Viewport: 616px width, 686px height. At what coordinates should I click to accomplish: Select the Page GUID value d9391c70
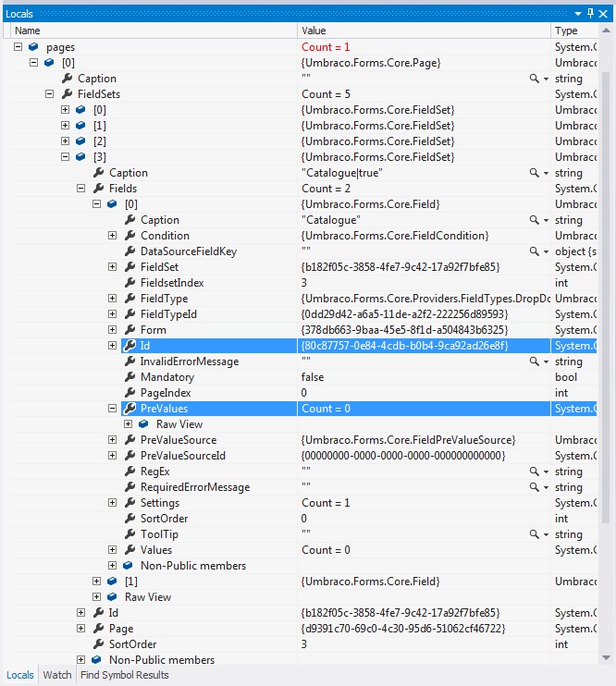click(x=403, y=629)
